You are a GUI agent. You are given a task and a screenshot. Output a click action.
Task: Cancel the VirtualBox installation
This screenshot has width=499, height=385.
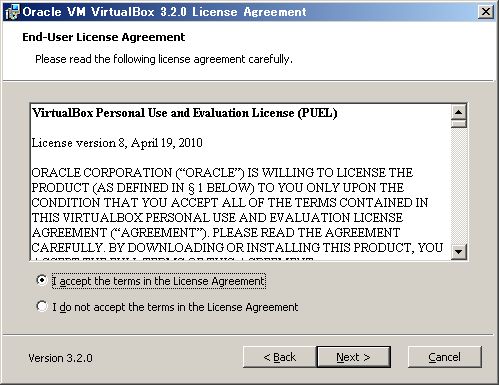pos(445,357)
